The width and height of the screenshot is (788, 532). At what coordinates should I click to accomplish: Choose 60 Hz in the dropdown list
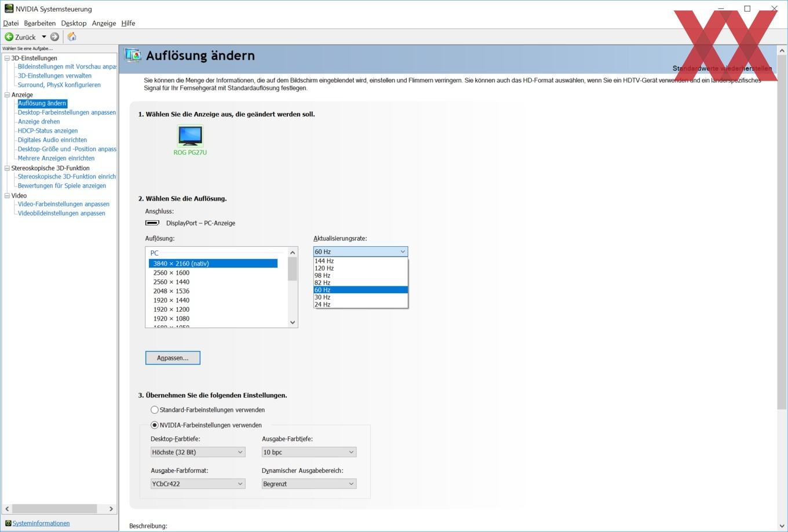coord(360,290)
